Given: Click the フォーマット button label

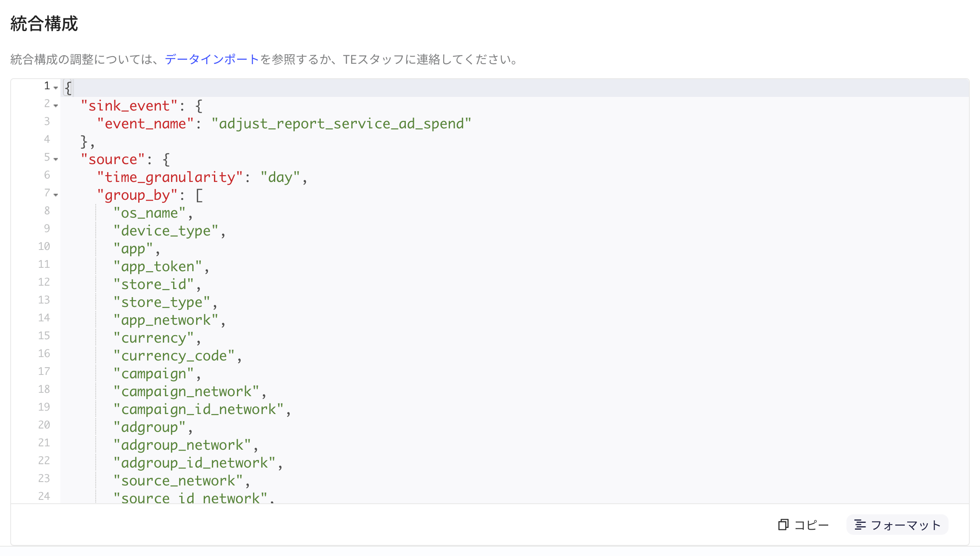Looking at the screenshot, I should tap(906, 525).
